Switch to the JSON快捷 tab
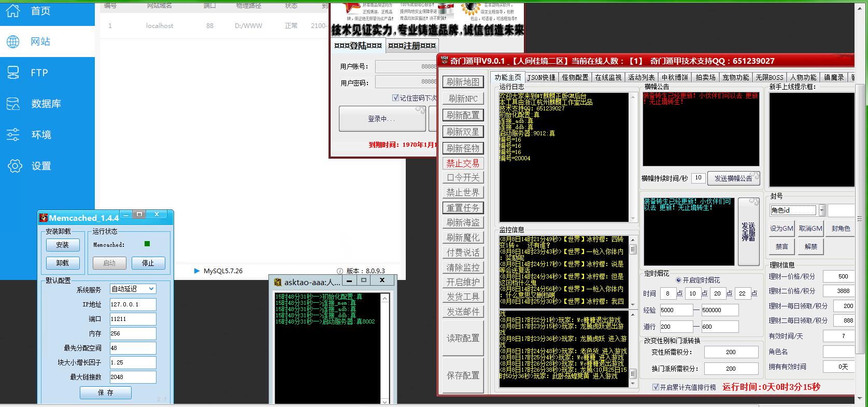Screen dimensions: 868x407 (541, 77)
